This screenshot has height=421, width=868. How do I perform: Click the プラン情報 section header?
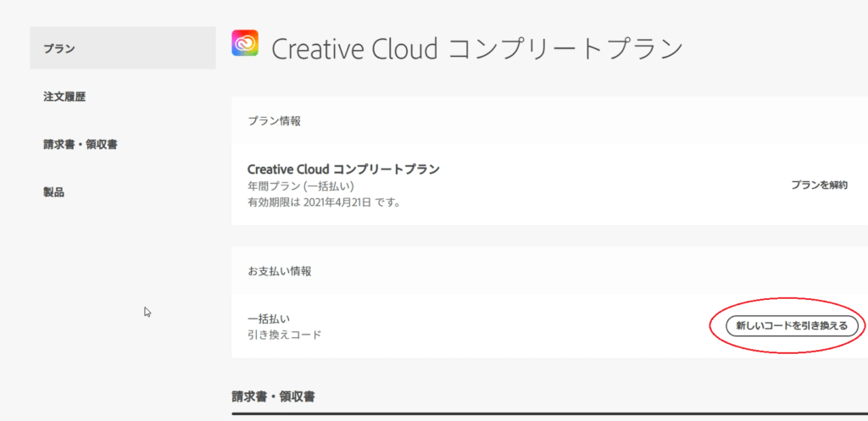pyautogui.click(x=275, y=121)
